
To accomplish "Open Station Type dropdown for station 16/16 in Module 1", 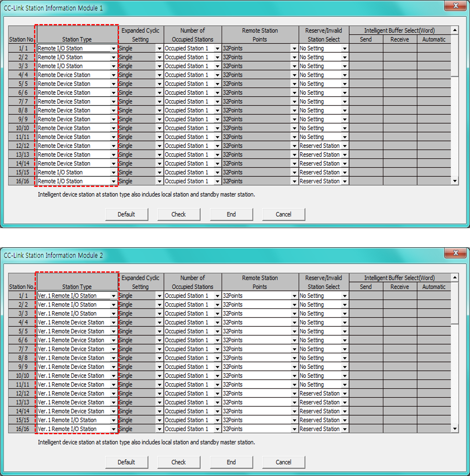I will tap(113, 181).
